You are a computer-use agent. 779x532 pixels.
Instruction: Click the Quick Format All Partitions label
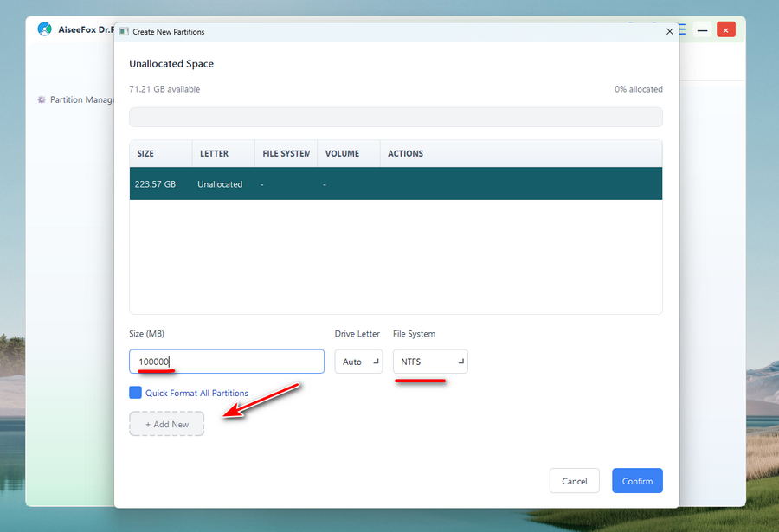[196, 393]
